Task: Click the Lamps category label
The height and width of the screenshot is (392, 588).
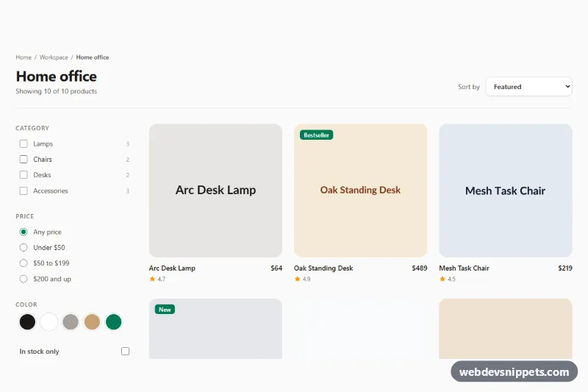Action: (43, 143)
